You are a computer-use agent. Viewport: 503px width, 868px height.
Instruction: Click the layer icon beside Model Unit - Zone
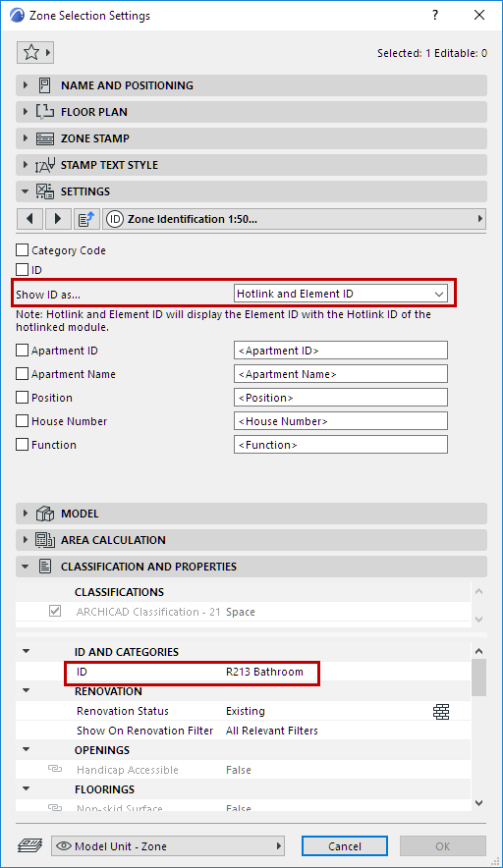pyautogui.click(x=29, y=845)
